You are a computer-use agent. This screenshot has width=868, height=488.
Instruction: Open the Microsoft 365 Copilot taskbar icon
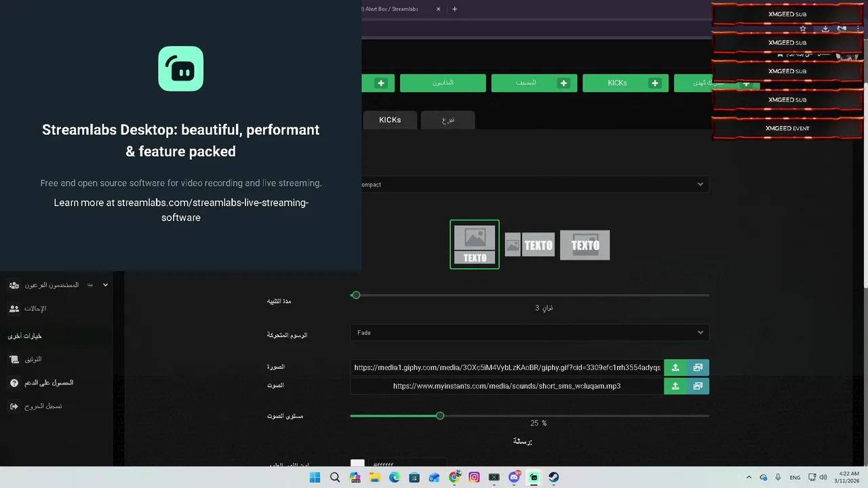click(355, 477)
